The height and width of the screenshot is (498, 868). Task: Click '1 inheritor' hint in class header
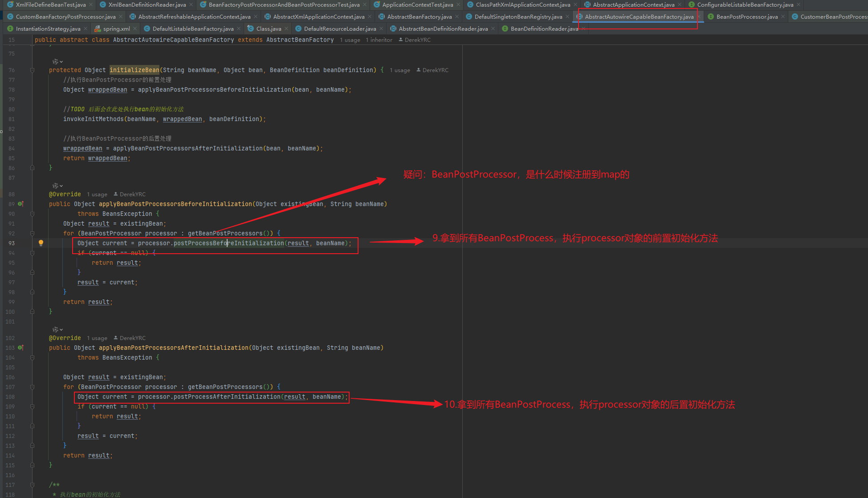point(379,40)
